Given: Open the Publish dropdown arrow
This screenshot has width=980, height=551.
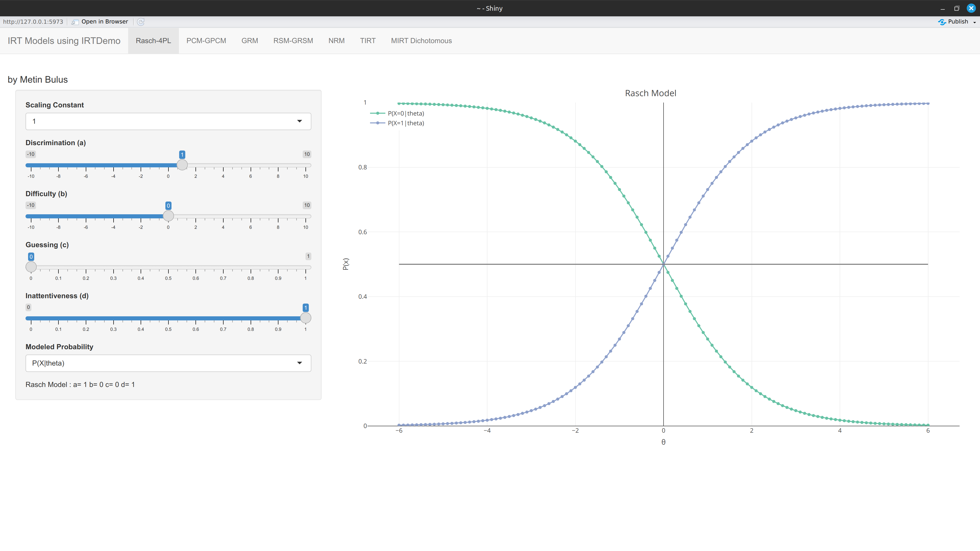Looking at the screenshot, I should click(x=974, y=22).
